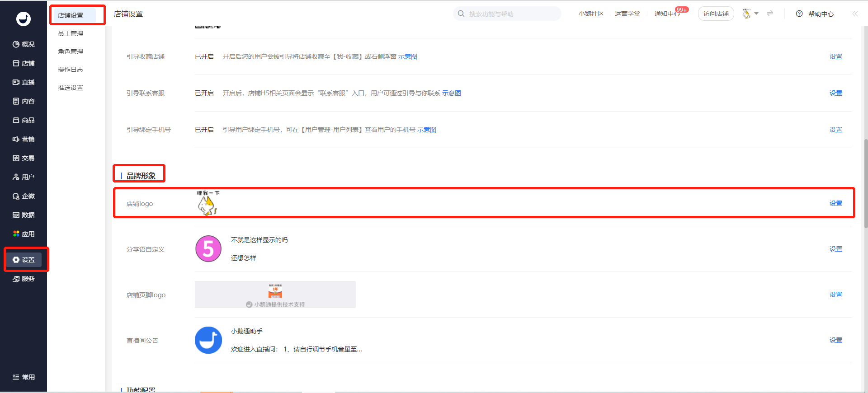The height and width of the screenshot is (393, 868).
Task: Select 设置 in the left sidebar
Action: 24,260
